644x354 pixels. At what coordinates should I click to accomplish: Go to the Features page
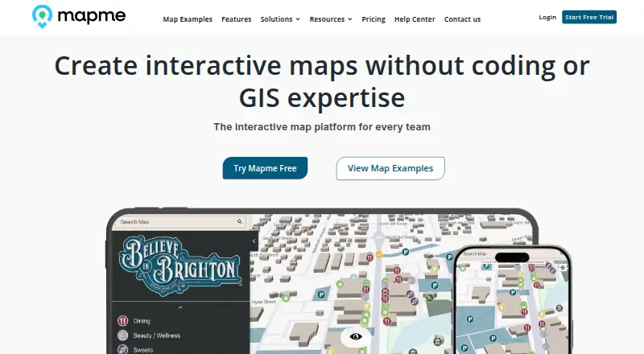(x=236, y=19)
